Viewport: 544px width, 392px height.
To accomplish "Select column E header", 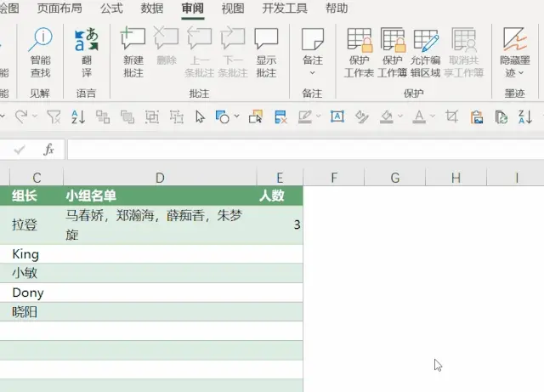I will pos(280,178).
